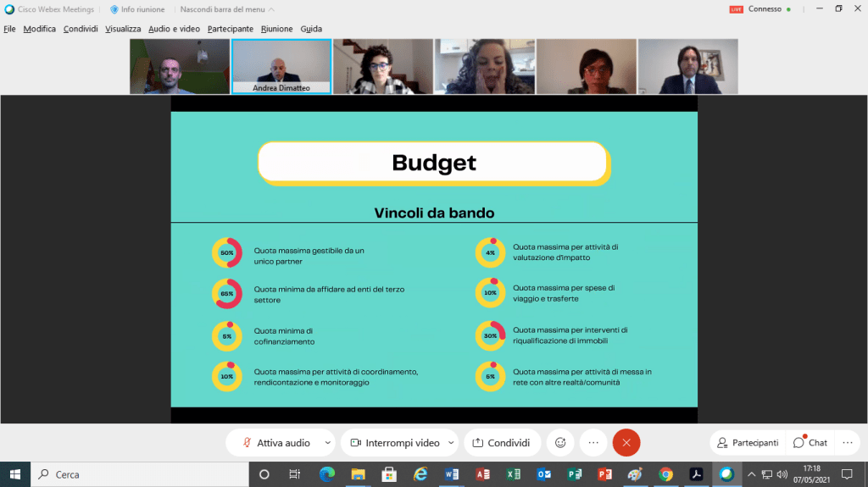Show hidden system tray icons
This screenshot has height=487, width=868.
coord(752,474)
